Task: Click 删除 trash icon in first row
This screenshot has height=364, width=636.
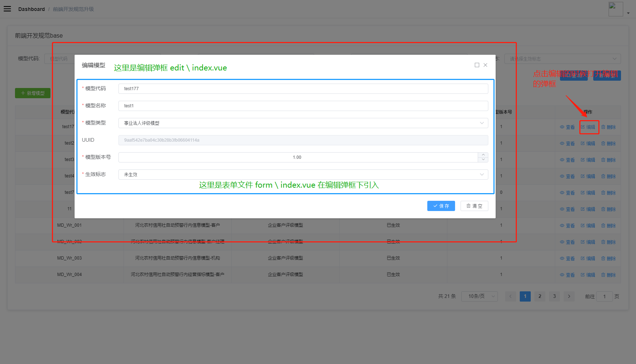Action: pos(603,127)
